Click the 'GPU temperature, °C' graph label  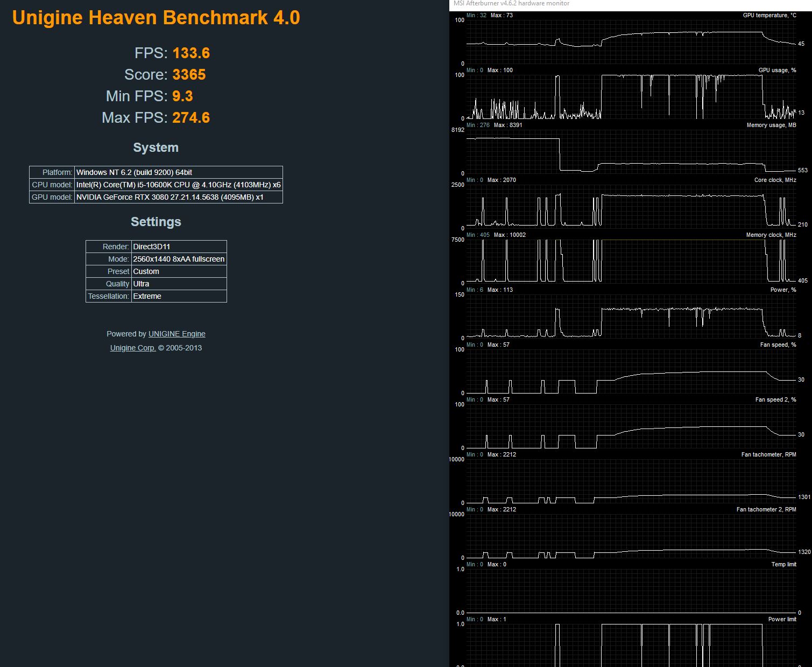(769, 15)
